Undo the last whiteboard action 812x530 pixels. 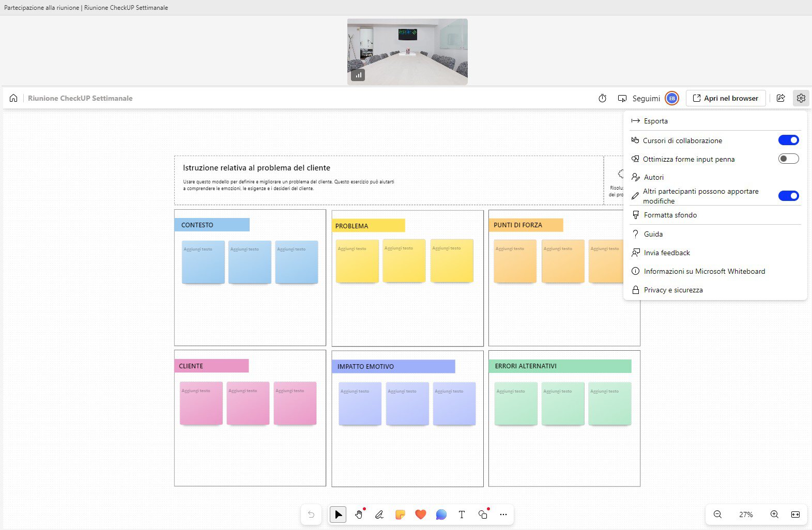click(311, 515)
